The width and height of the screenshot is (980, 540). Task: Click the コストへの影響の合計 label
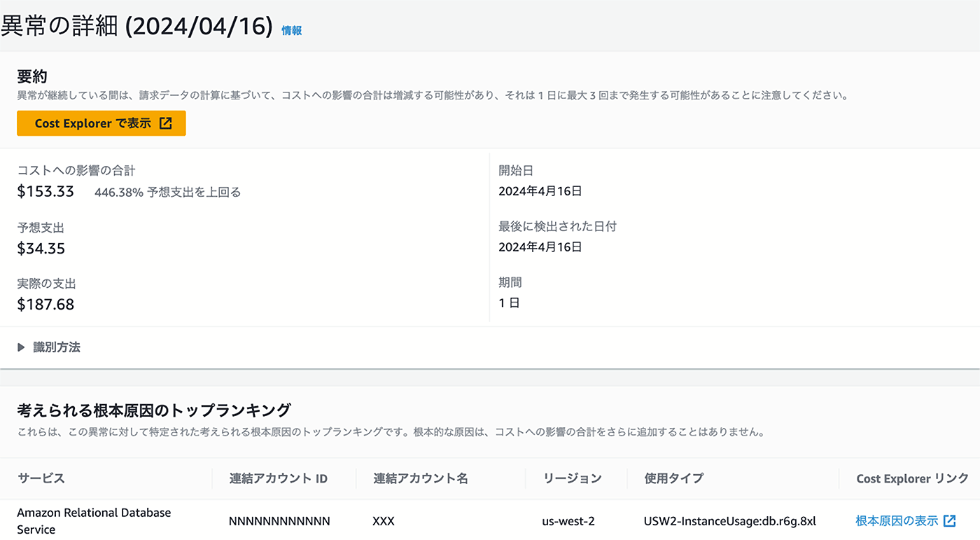[76, 170]
